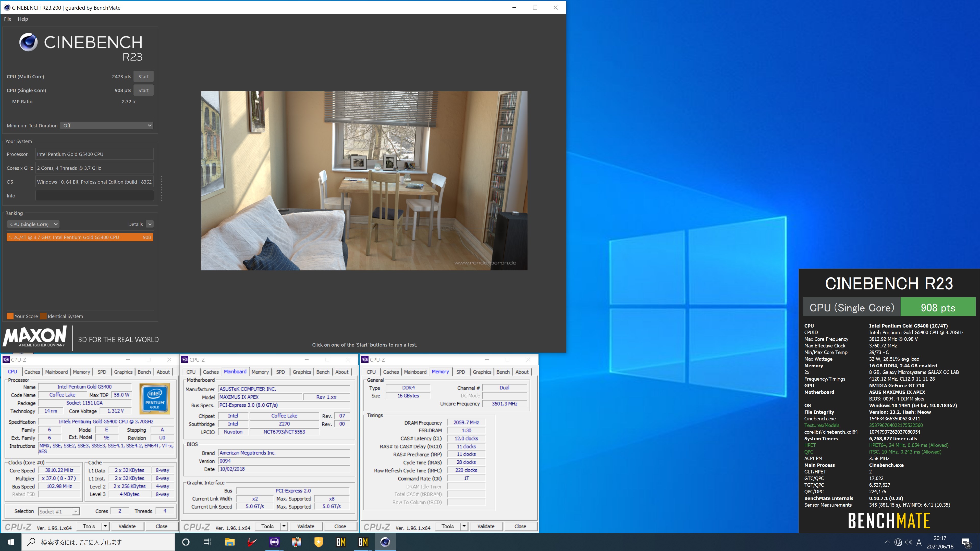Click the speaker volume icon in system tray
This screenshot has height=551, width=980.
coord(909,542)
